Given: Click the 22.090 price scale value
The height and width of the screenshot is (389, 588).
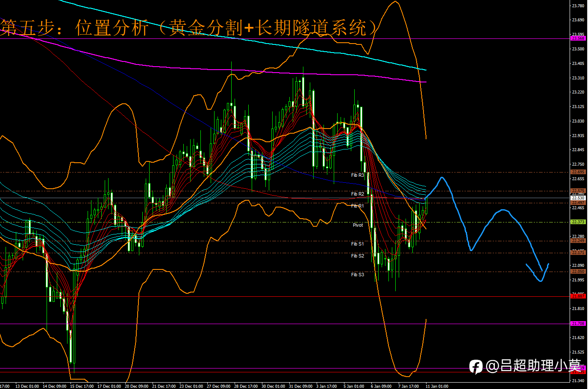Looking at the screenshot, I should (578, 266).
